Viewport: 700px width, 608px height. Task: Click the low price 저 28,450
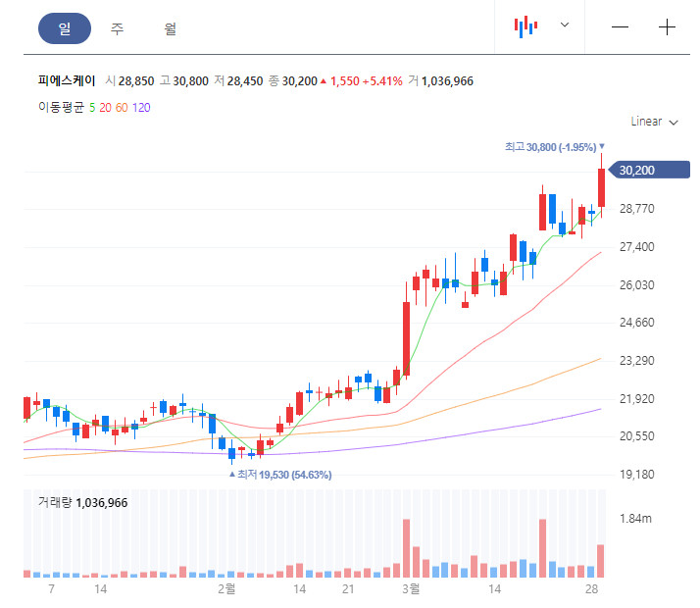pos(238,81)
